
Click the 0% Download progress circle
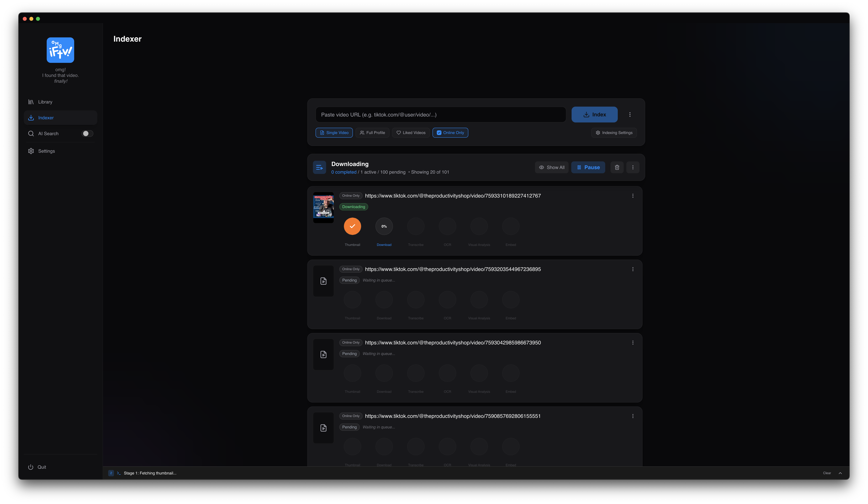[384, 226]
